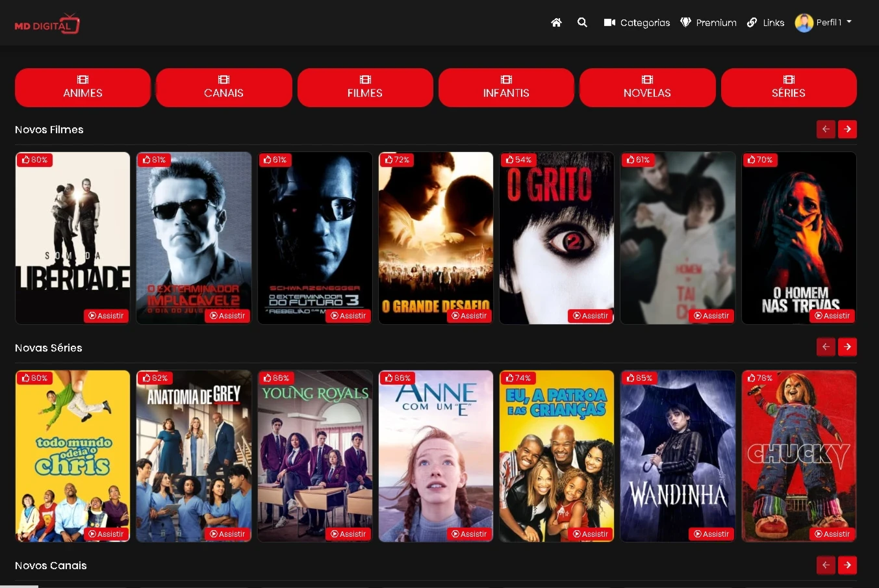
Task: Open Todo Mundo Odeia o Chris poster
Action: pyautogui.click(x=73, y=456)
